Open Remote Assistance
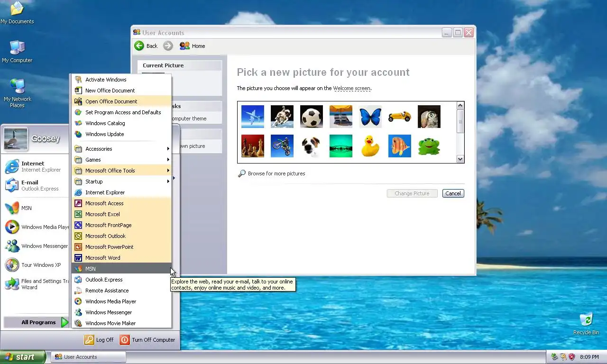607x364 pixels. [x=121, y=291]
